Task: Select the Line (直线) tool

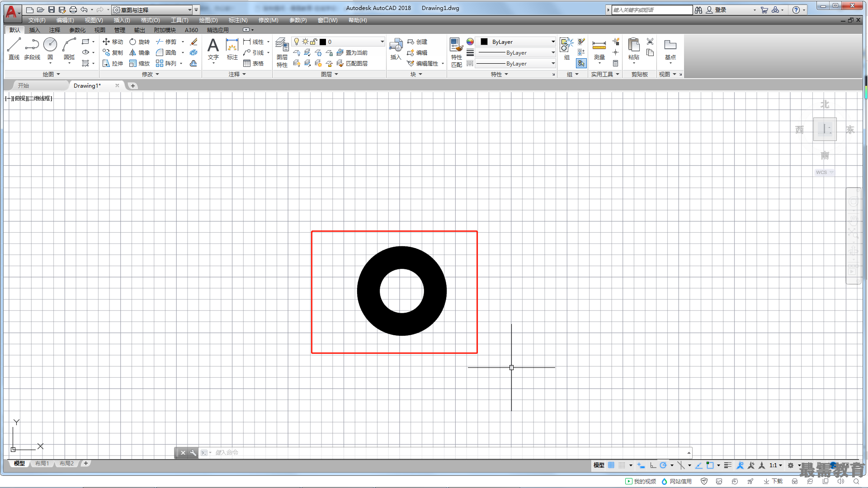Action: (14, 48)
